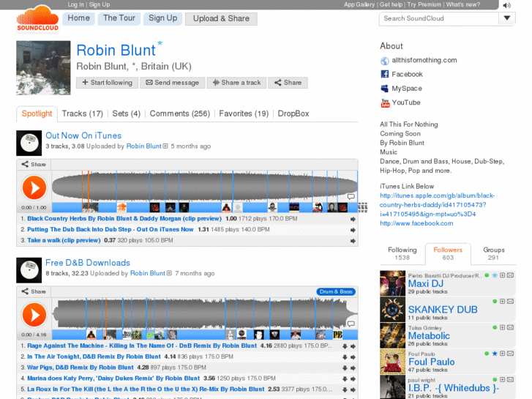532x399 pixels.
Task: Open the Home navigation item
Action: 79,18
